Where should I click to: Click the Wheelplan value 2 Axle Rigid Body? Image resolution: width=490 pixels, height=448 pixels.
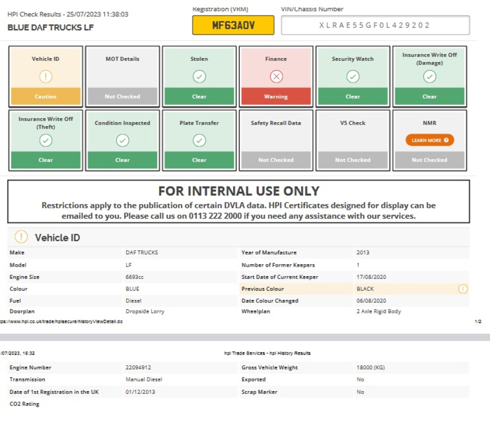click(x=379, y=312)
